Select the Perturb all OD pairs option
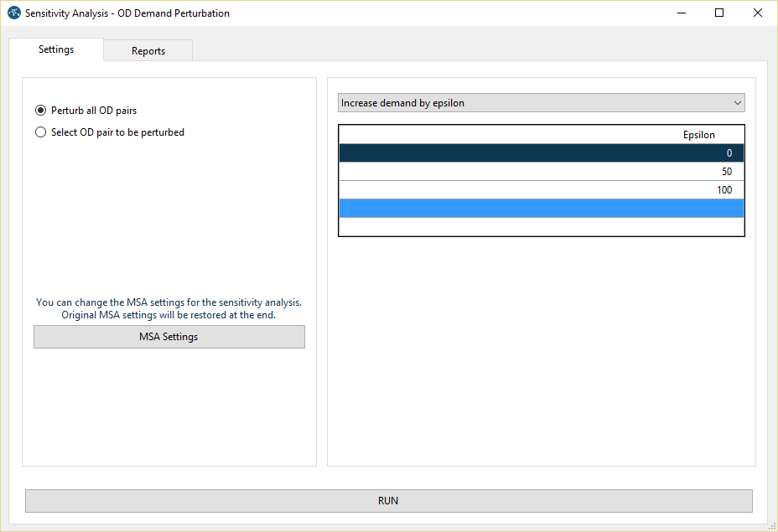 click(41, 111)
